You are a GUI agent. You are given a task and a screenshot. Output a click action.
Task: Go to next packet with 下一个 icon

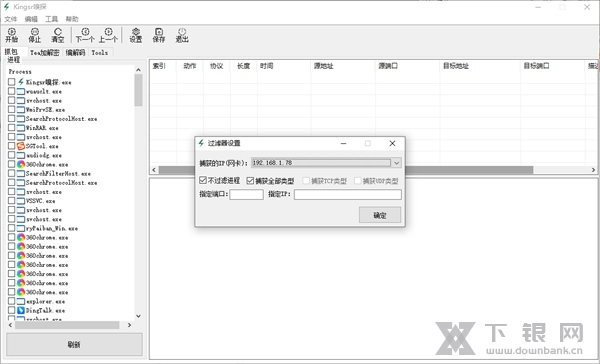click(x=85, y=35)
